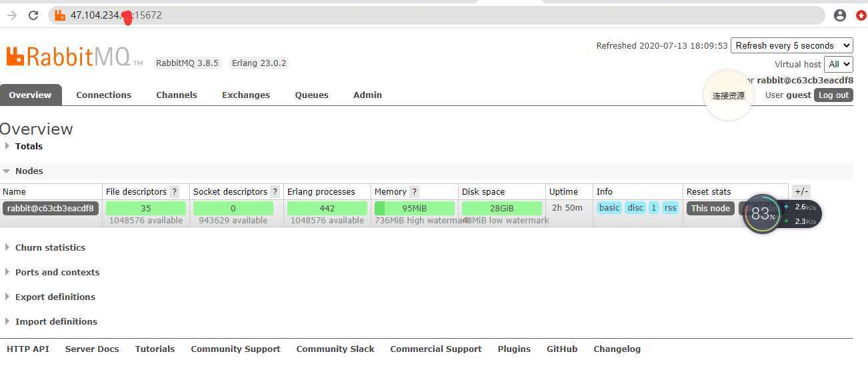Switch to the Connections tab

tap(104, 95)
